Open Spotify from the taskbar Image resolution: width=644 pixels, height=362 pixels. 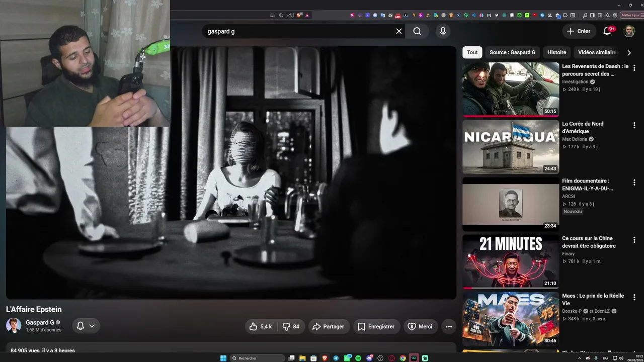click(x=358, y=358)
